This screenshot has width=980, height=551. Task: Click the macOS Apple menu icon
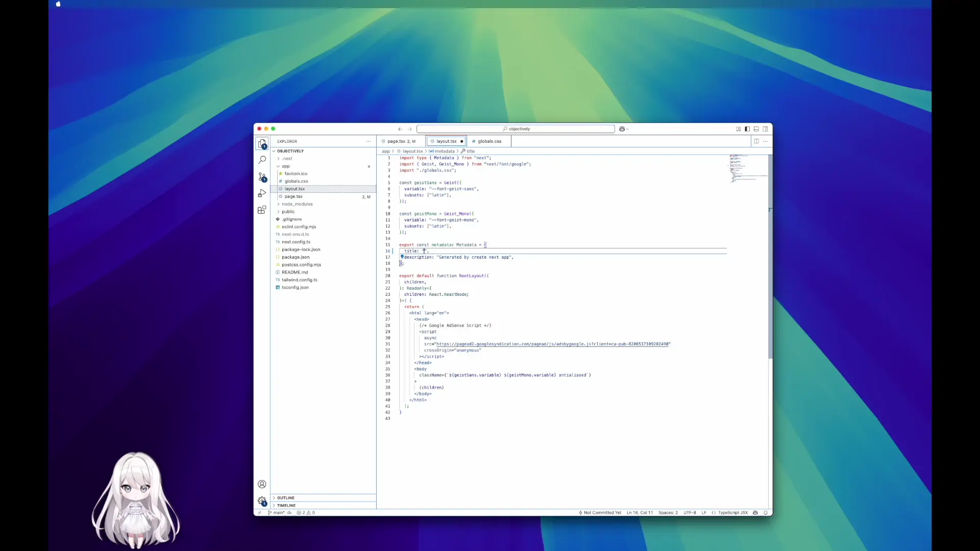tap(58, 4)
